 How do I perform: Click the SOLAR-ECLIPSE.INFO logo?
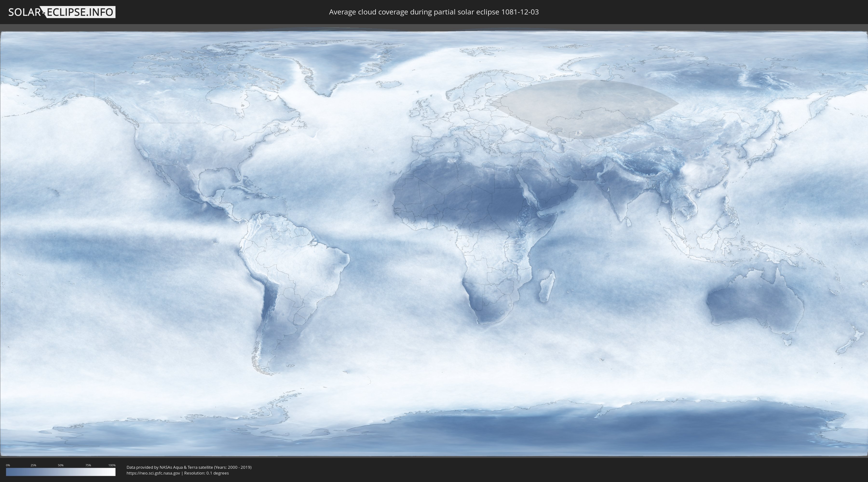click(x=62, y=12)
